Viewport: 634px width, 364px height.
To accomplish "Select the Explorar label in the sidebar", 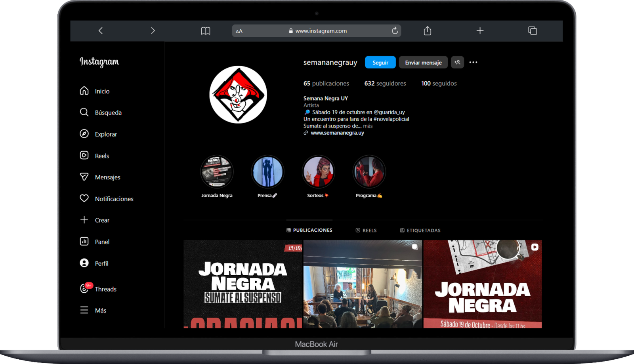I will pos(106,134).
